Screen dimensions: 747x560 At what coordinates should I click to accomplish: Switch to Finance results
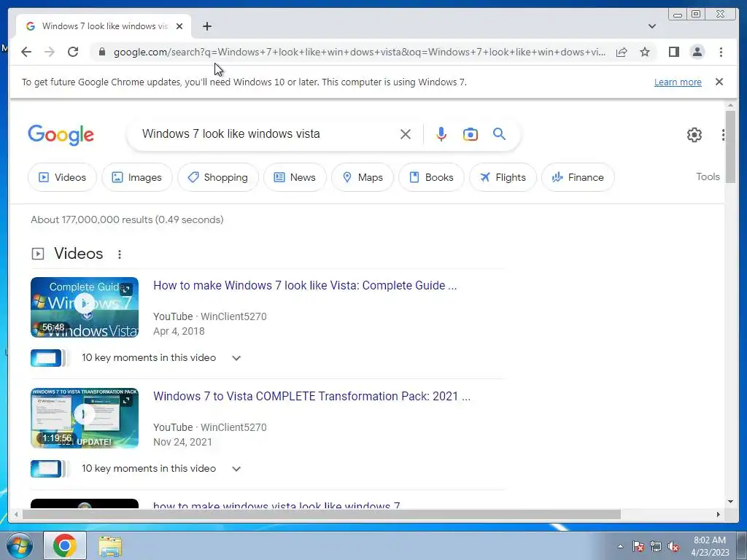tap(578, 177)
